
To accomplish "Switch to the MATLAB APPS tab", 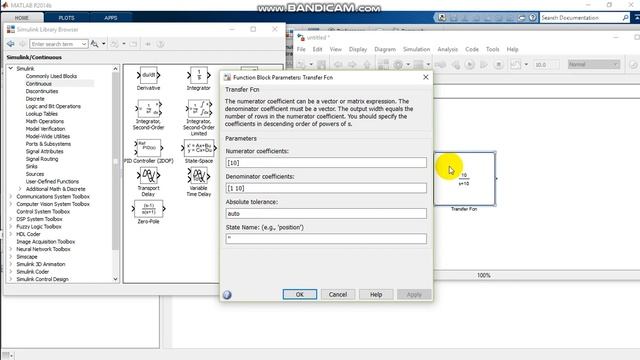I will 111,18.
